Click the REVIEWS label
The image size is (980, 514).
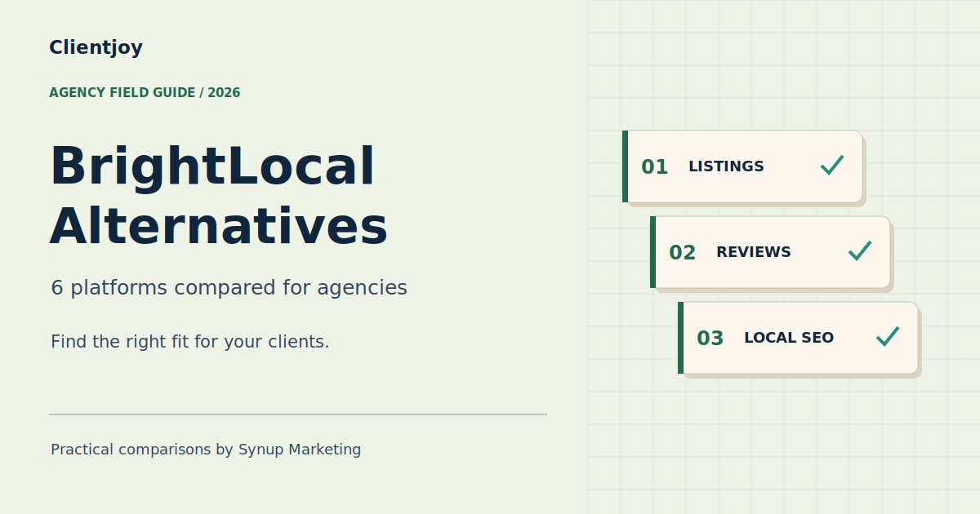(754, 252)
